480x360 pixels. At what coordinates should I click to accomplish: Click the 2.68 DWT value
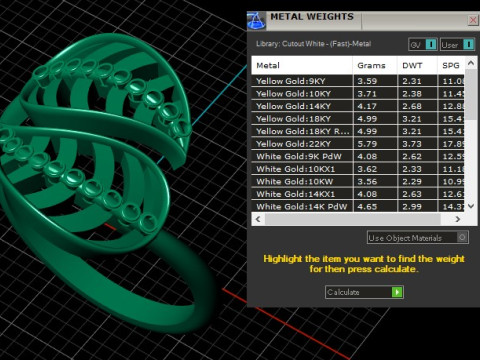412,106
